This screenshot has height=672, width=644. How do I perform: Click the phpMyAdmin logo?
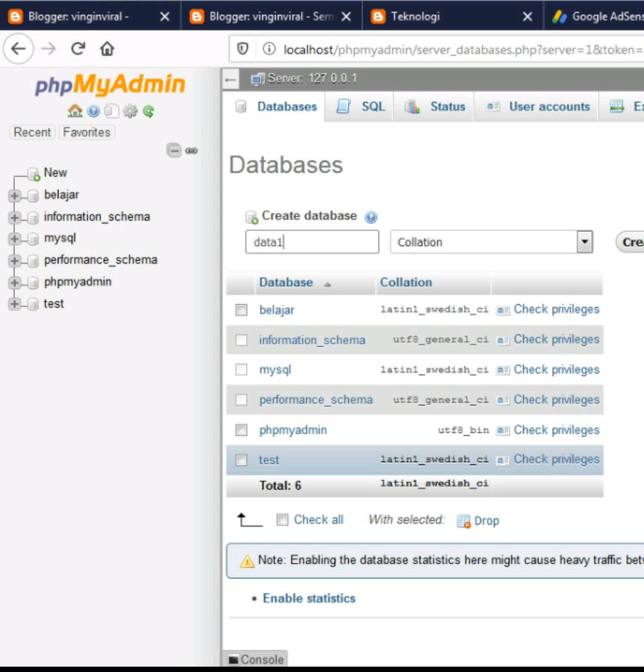pyautogui.click(x=110, y=84)
